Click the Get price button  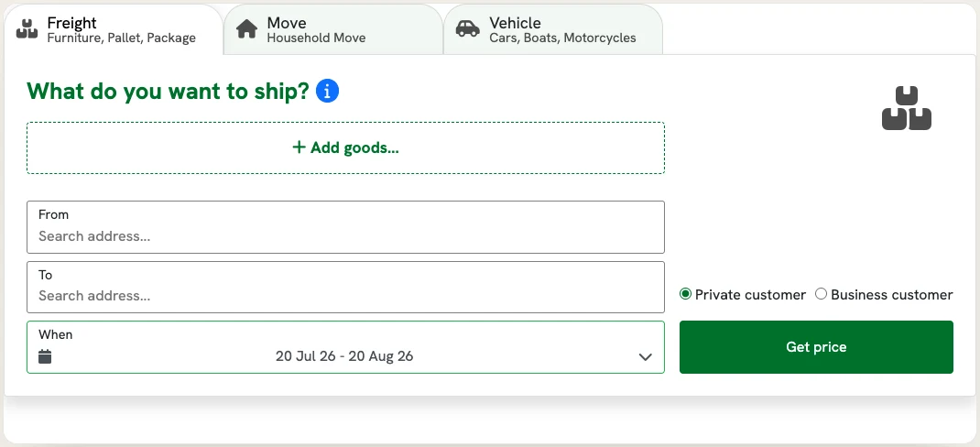point(816,347)
